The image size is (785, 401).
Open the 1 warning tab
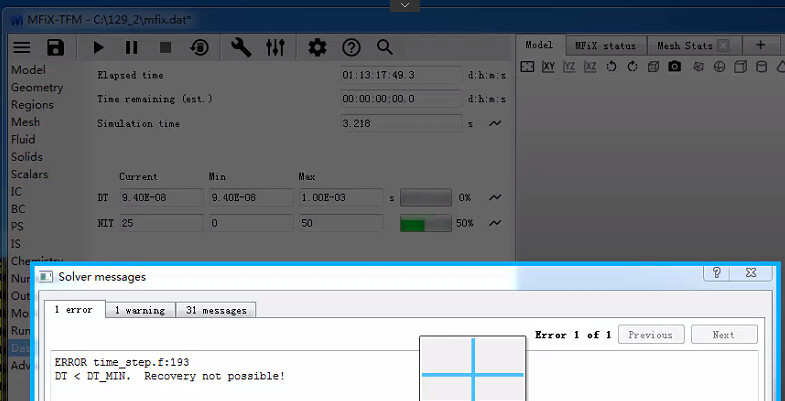140,310
